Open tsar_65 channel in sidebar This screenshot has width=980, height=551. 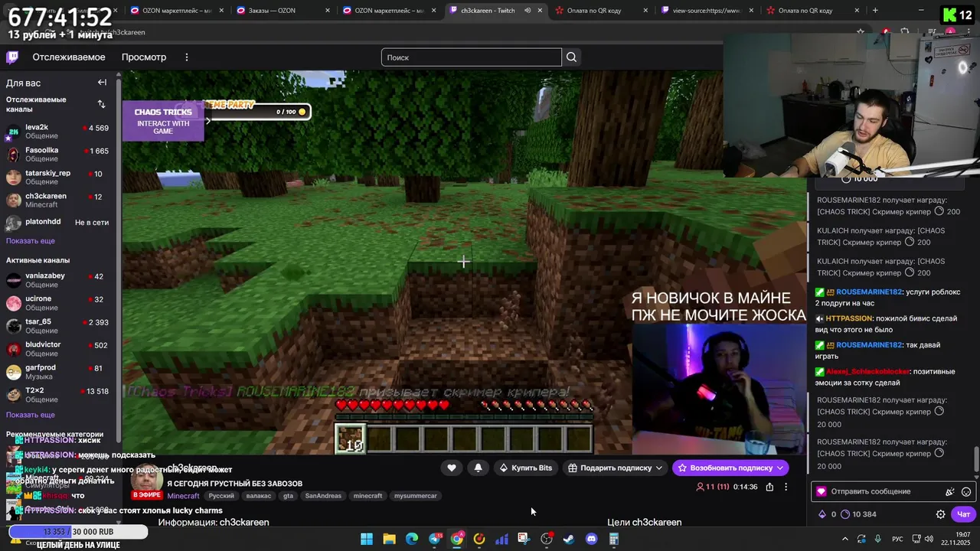coord(58,326)
